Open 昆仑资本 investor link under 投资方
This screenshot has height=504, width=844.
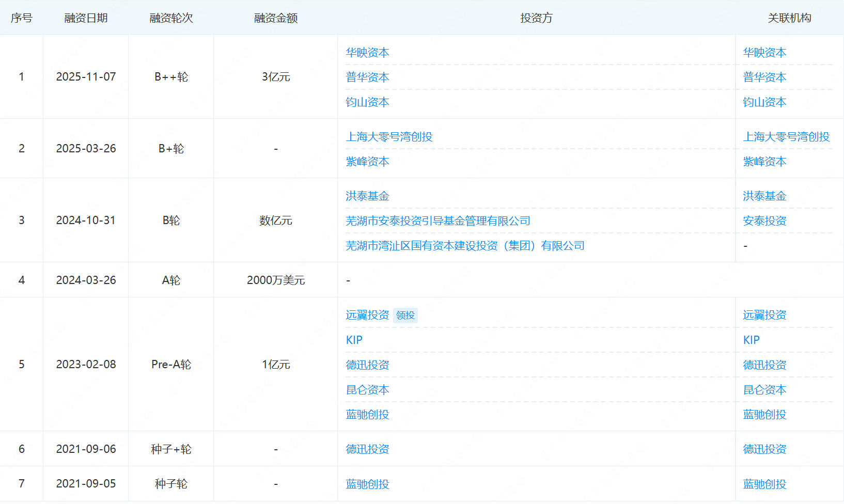[367, 390]
